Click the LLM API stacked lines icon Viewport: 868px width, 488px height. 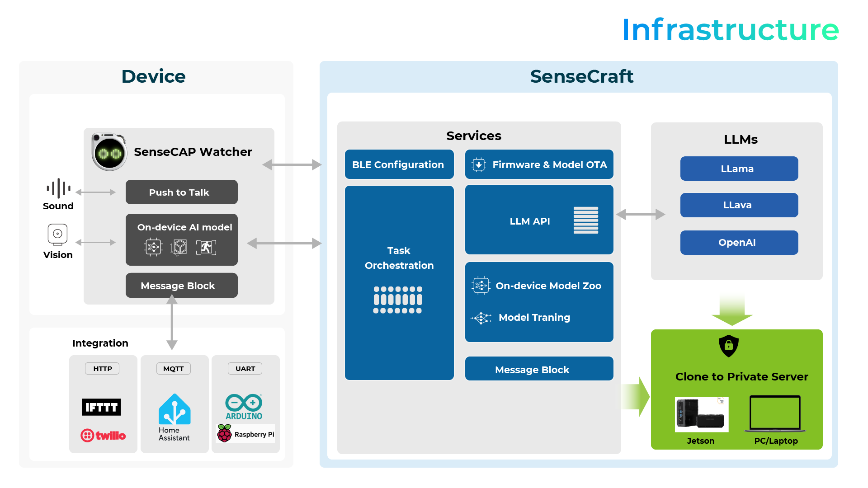point(586,220)
